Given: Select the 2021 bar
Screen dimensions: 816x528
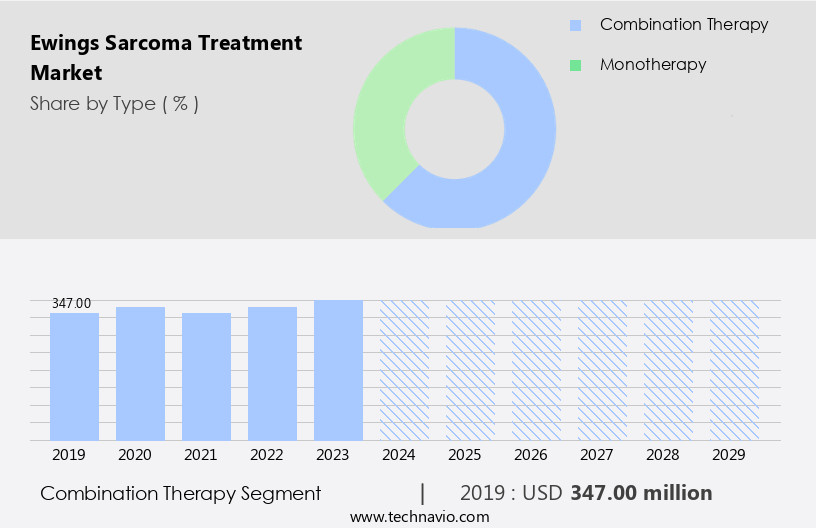Looking at the screenshot, I should [x=207, y=376].
